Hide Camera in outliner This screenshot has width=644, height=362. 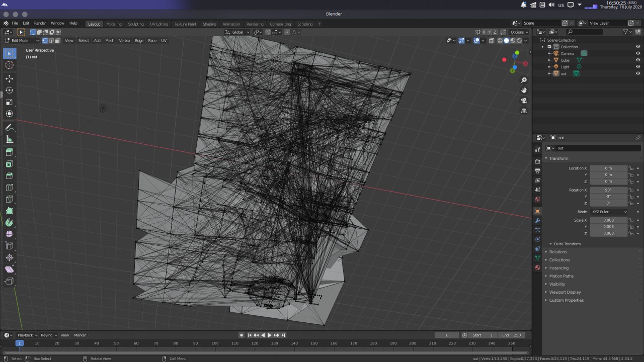638,53
